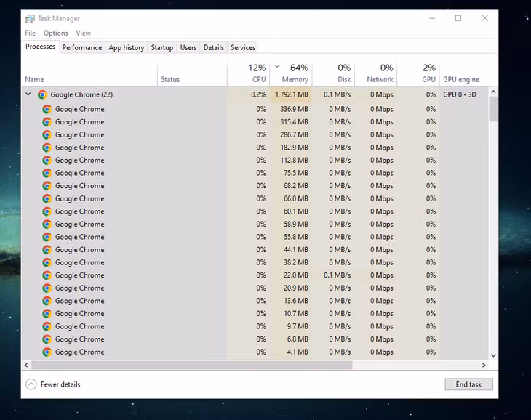Click the Chrome icon of the 60.1 MB process
Screen dimensions: 531x420
[47, 211]
